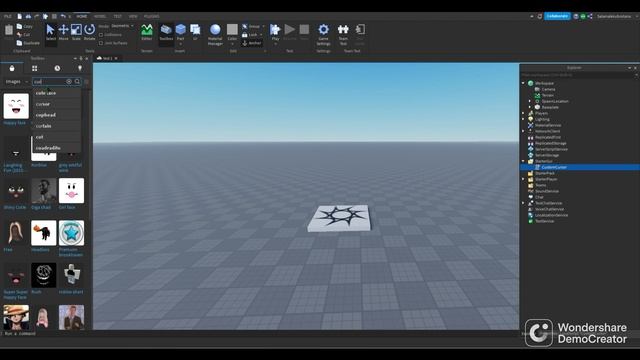The width and height of the screenshot is (640, 360).
Task: Choose 'curtain' search suggestion
Action: tap(56, 126)
